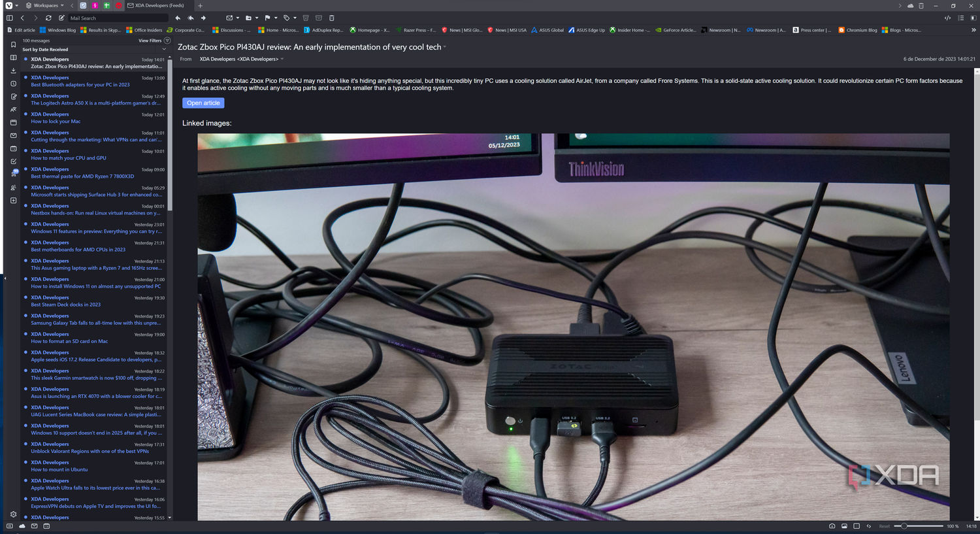The image size is (980, 534).
Task: Toggle message threading in the mail toolbar
Action: (960, 18)
